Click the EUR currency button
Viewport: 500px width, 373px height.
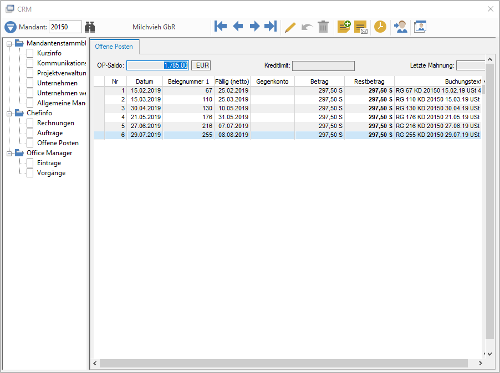coord(202,65)
